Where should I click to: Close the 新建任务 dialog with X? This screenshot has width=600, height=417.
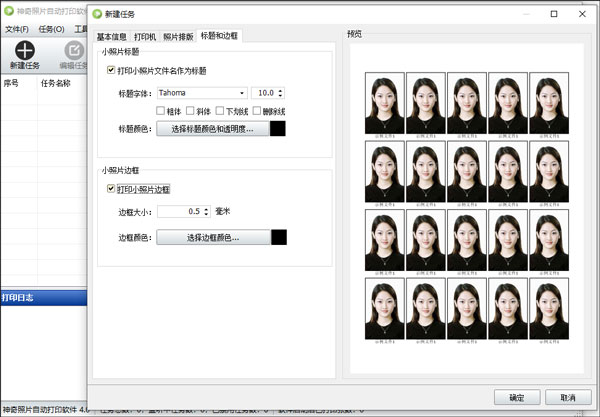(582, 15)
